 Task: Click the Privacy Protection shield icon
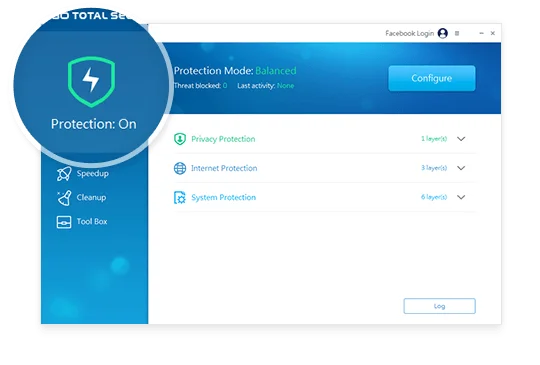(x=180, y=139)
